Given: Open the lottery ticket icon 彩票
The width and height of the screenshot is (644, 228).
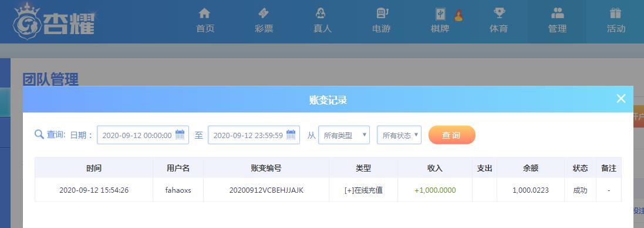Looking at the screenshot, I should [x=263, y=13].
